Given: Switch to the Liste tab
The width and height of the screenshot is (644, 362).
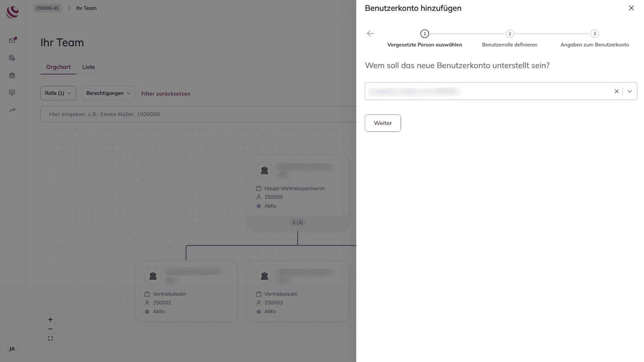Looking at the screenshot, I should [x=88, y=67].
